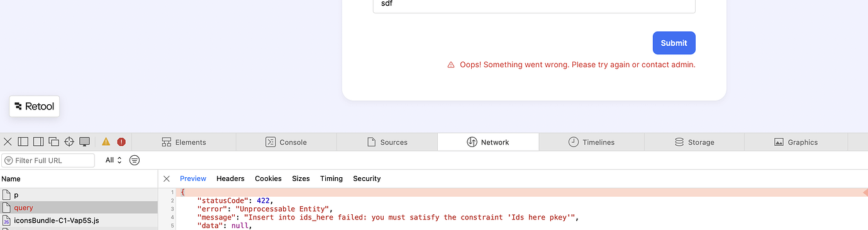
Task: Focus the Filter Full URL field
Action: click(48, 160)
